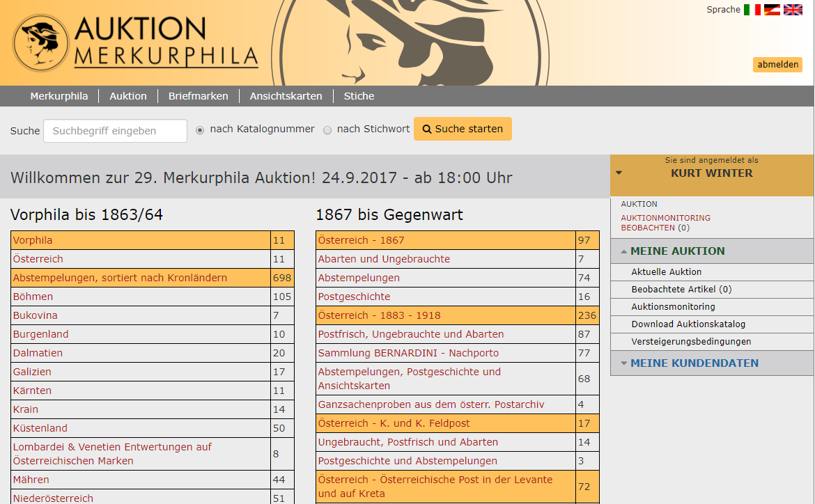Open Österreichische Post in der Levante category

(x=435, y=487)
